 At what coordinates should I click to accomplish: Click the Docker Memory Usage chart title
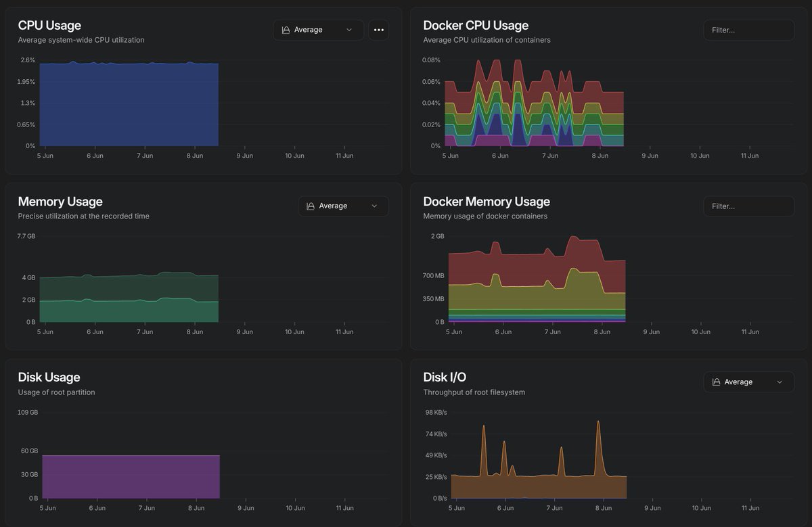pos(487,202)
